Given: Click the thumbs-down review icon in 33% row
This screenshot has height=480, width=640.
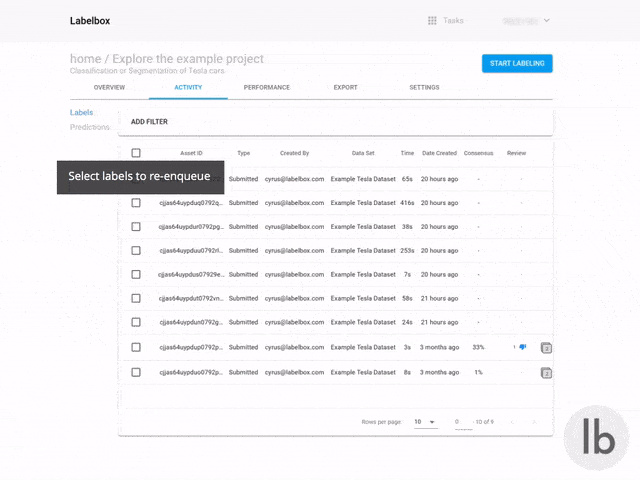Looking at the screenshot, I should pos(522,347).
